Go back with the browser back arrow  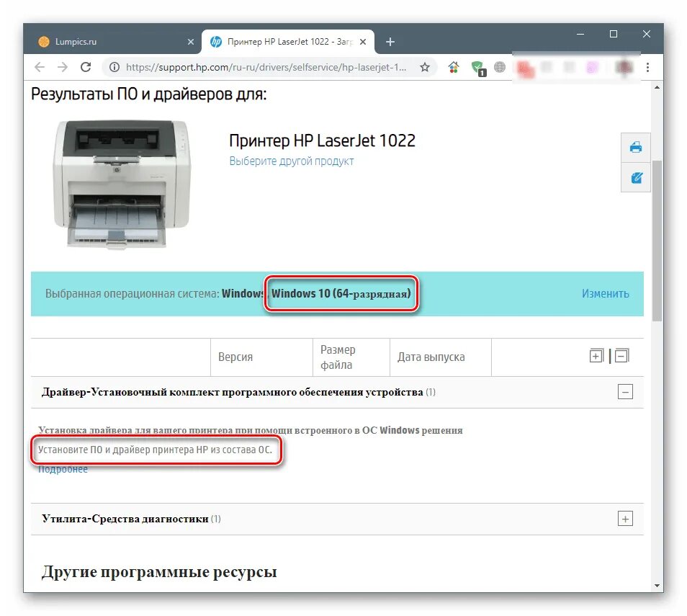(x=40, y=67)
